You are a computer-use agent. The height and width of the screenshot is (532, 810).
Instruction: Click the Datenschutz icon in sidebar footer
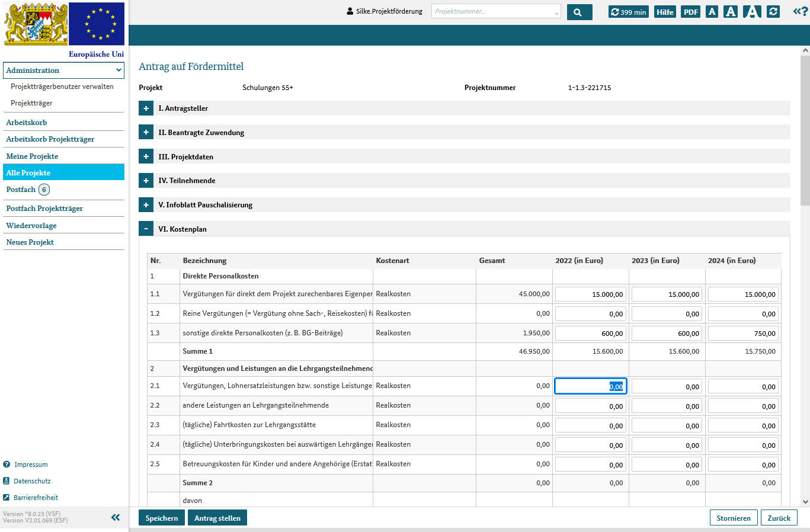[7, 481]
